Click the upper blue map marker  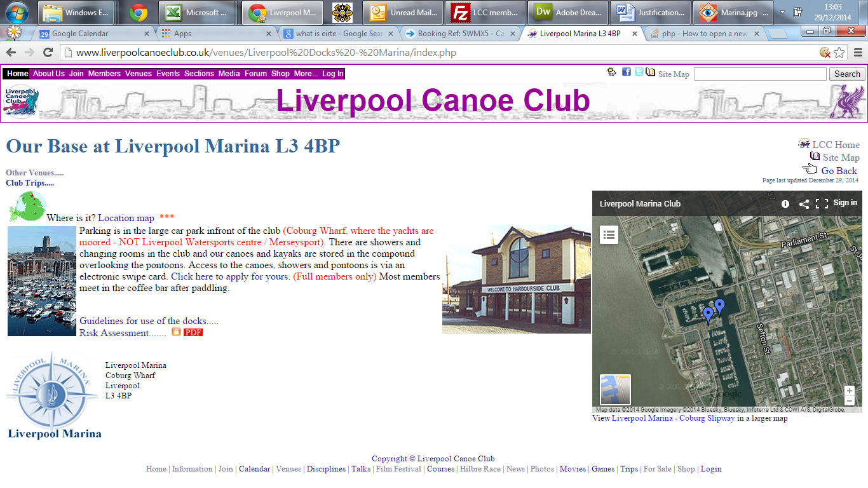click(719, 307)
